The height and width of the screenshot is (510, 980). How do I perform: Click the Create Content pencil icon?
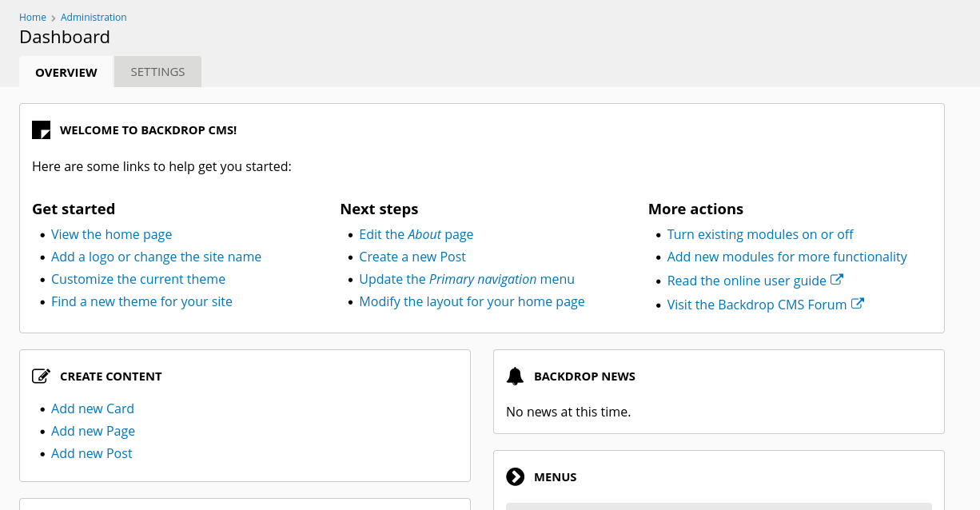click(41, 376)
